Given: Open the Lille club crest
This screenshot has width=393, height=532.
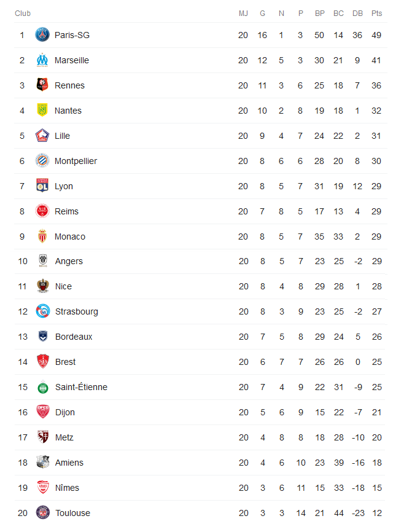Looking at the screenshot, I should [42, 135].
